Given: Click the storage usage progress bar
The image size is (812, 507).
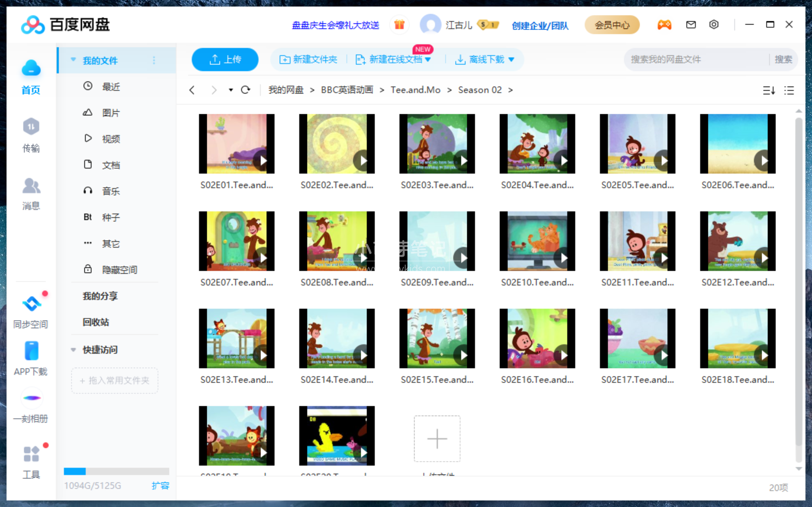Looking at the screenshot, I should coord(116,471).
